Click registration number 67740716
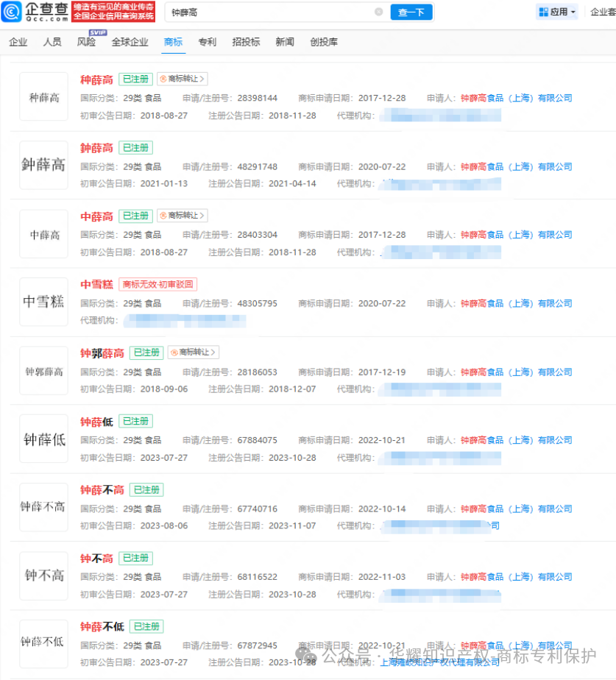Image resolution: width=616 pixels, height=680 pixels. click(258, 509)
